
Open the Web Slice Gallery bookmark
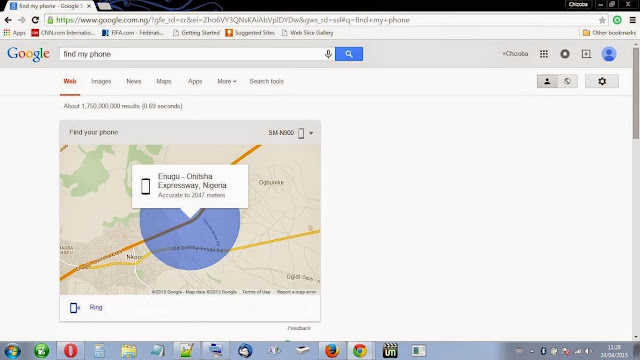pyautogui.click(x=307, y=33)
